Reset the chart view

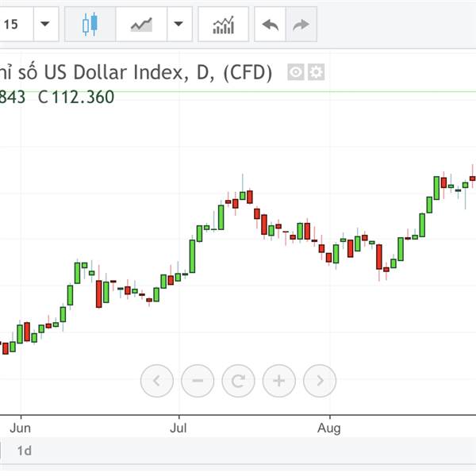[x=238, y=381]
